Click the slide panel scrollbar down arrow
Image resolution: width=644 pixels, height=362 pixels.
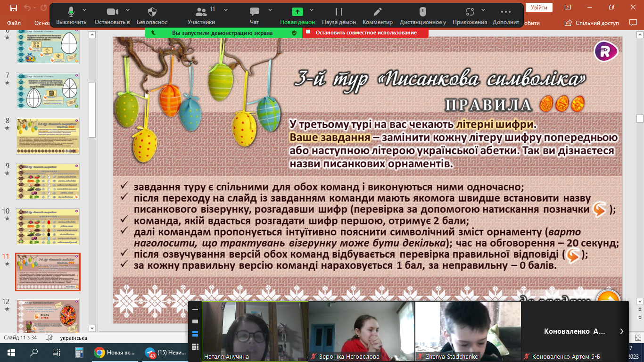click(93, 329)
